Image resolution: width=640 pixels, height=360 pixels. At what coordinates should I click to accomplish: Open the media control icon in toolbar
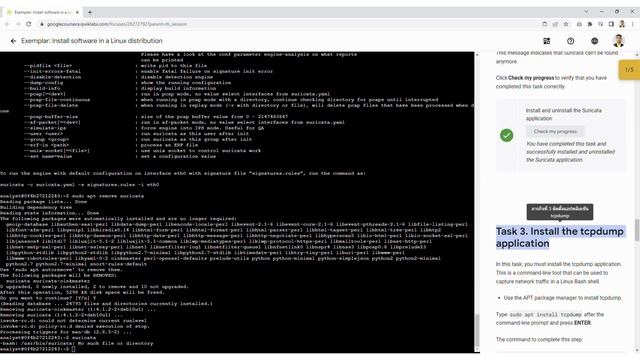pyautogui.click(x=600, y=24)
